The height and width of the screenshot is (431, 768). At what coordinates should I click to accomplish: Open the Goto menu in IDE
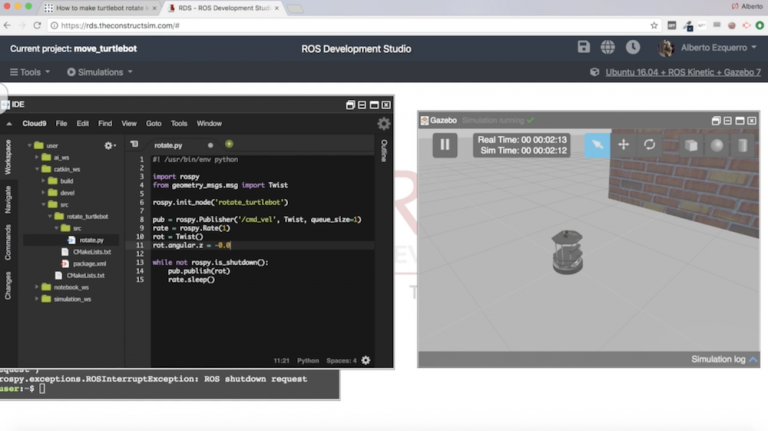coord(153,123)
